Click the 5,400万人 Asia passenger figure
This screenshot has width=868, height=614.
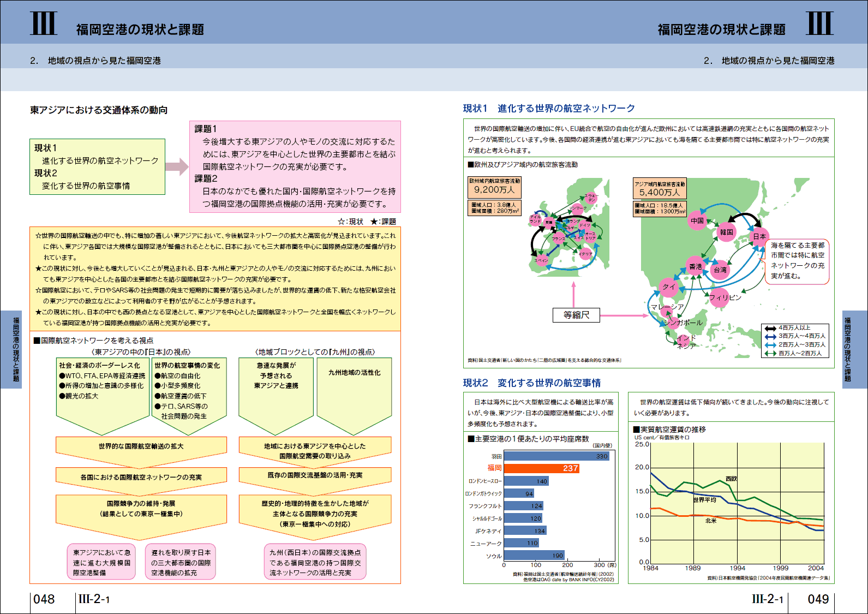click(x=660, y=192)
